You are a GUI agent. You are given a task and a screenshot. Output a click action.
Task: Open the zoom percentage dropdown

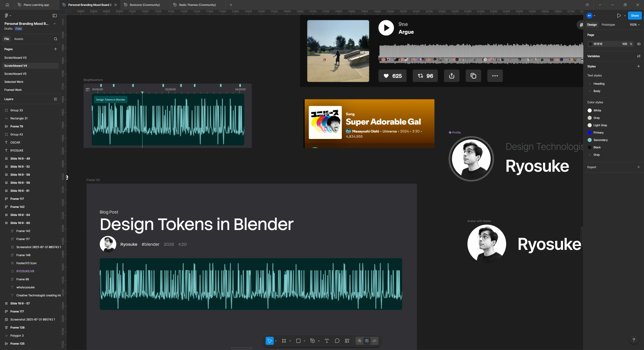pos(634,25)
